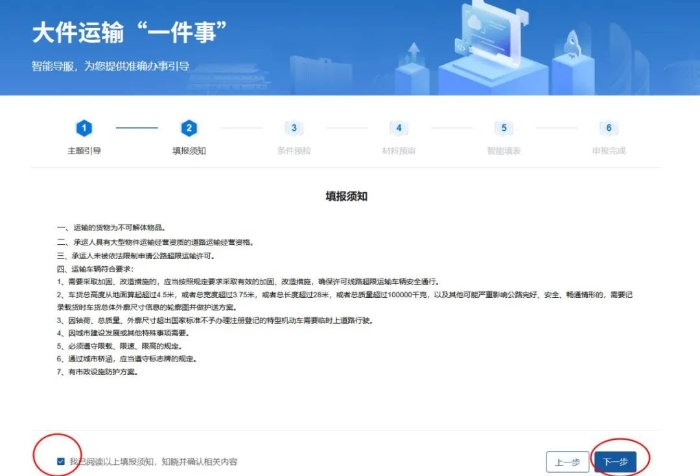
Task: Click step 2 hexagon icon 填报须知
Action: [x=189, y=128]
